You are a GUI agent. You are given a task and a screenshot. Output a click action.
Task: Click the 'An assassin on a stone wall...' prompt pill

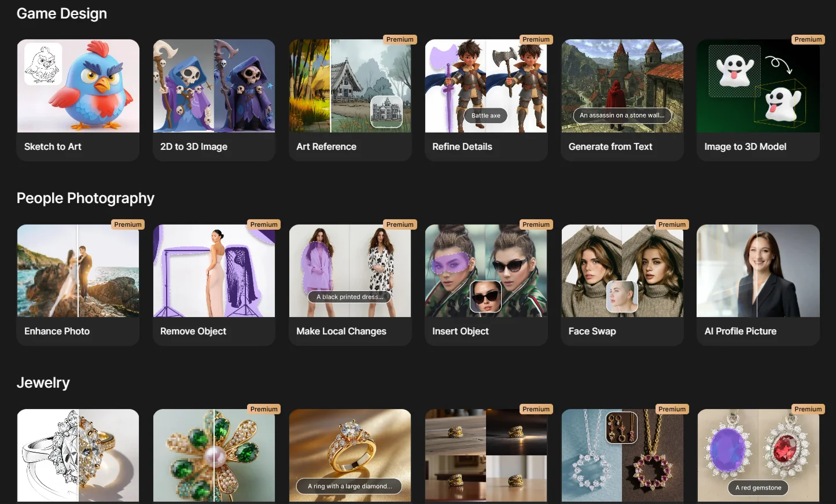(622, 115)
